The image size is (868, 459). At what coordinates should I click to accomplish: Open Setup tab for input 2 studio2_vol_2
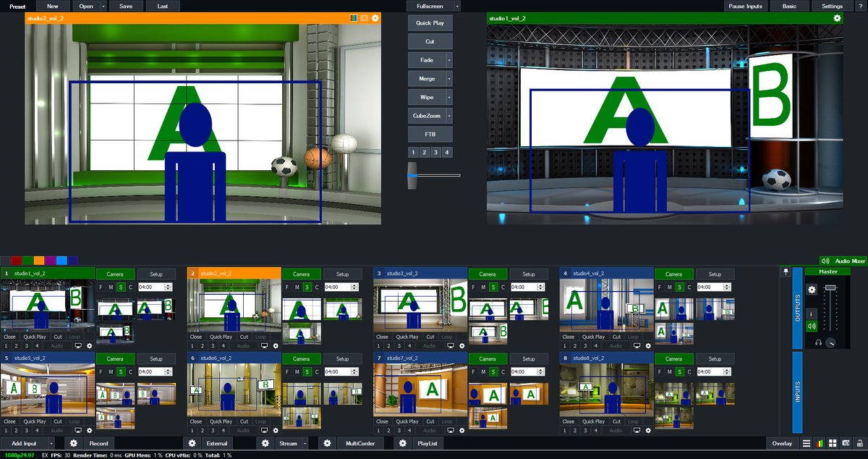pos(342,274)
